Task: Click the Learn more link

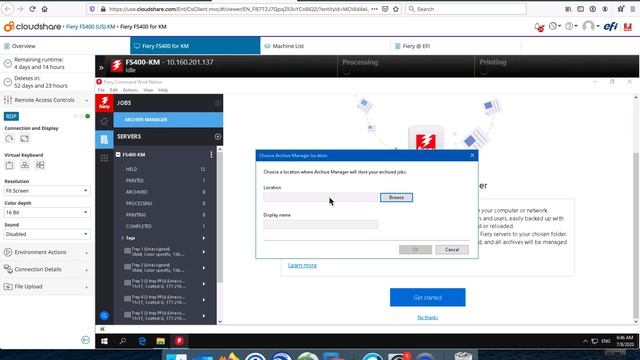Action: [302, 265]
